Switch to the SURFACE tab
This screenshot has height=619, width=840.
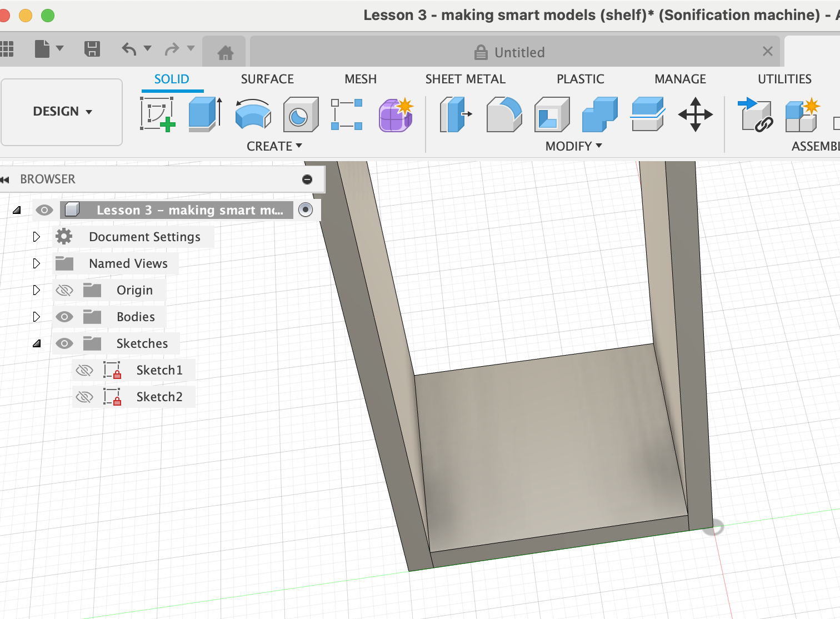[x=267, y=79]
